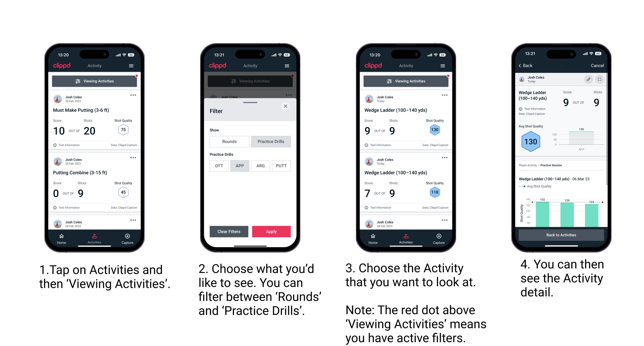644x346 pixels.
Task: Select the 'Practice Drills' toggle in filter
Action: 271,142
